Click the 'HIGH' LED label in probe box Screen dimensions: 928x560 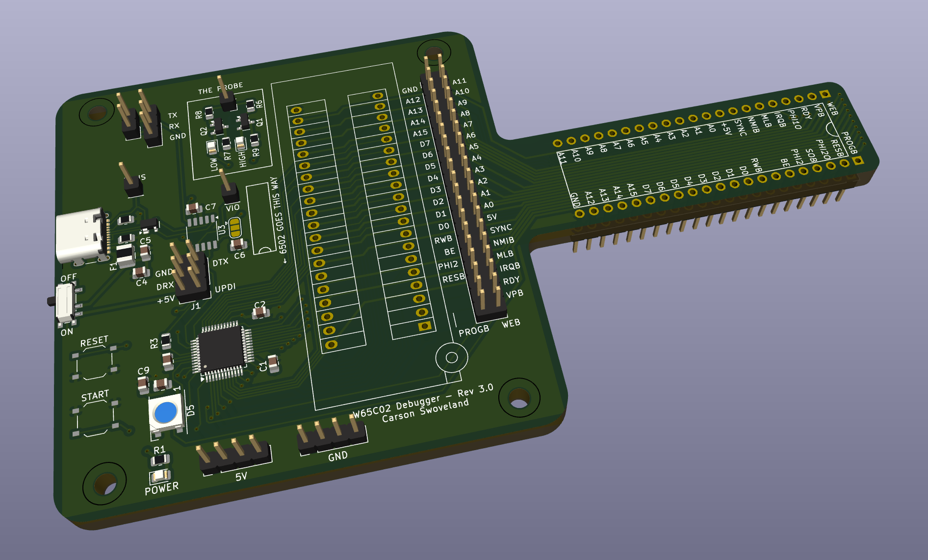point(242,159)
